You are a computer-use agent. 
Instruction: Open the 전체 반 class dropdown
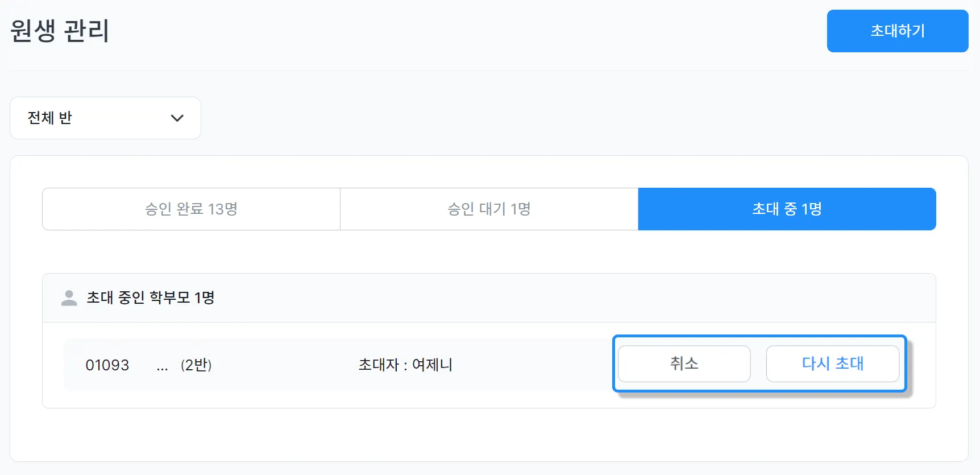[105, 118]
